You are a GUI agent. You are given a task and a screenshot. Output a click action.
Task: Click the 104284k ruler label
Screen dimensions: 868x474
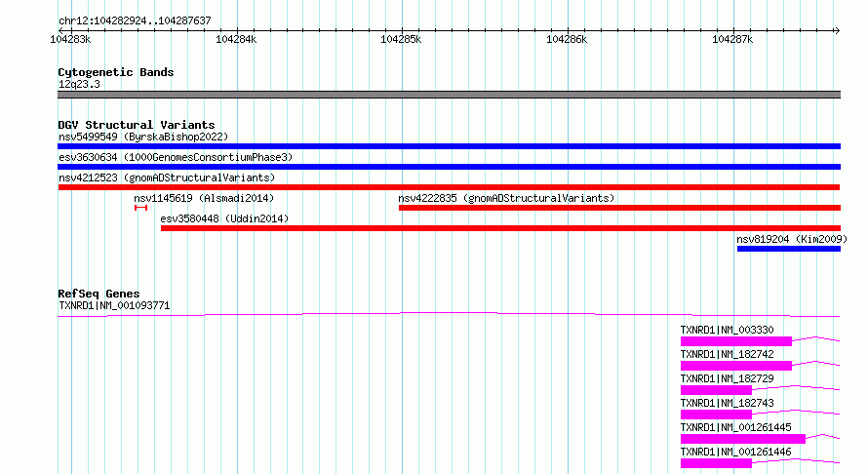[x=236, y=39]
